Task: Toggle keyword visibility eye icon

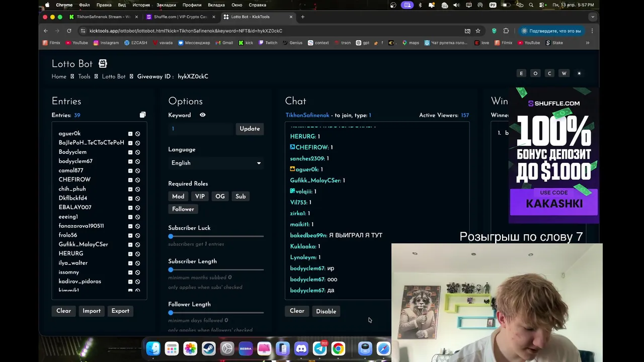Action: click(x=202, y=115)
